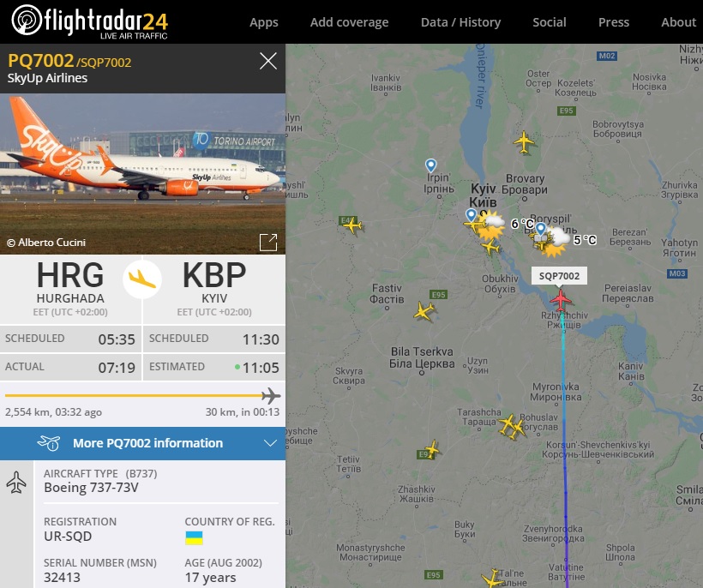Open the Boryspil airport pin marker
Screen dimensions: 703x588
point(541,230)
